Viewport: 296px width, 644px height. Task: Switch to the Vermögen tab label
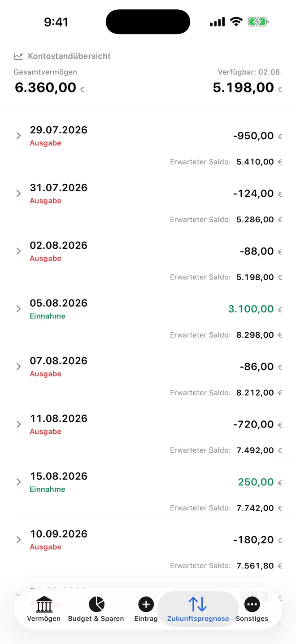point(44,619)
